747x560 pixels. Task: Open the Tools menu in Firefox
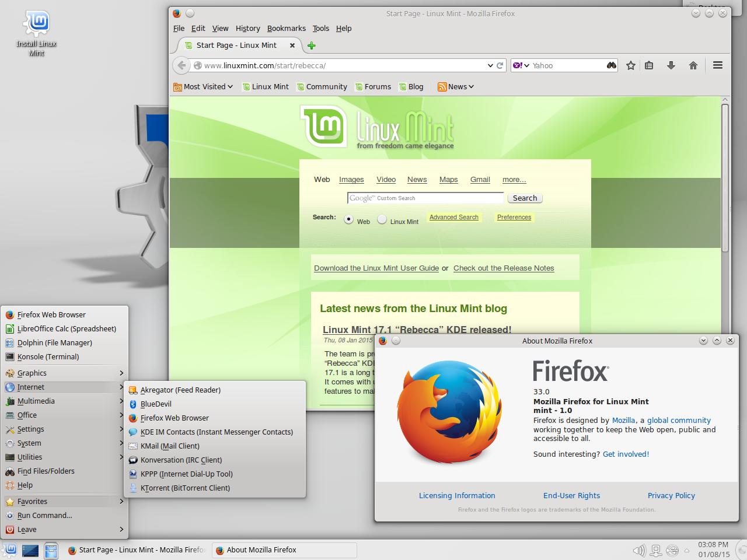(x=320, y=28)
